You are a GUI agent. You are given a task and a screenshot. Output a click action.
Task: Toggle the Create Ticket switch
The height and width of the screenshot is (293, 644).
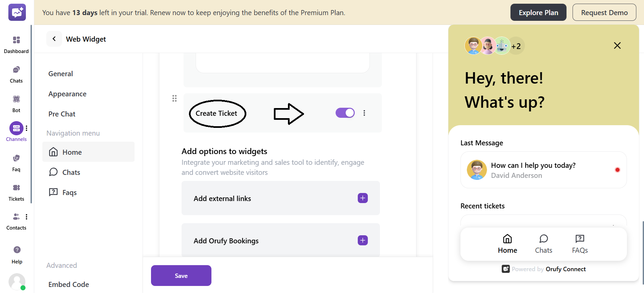click(x=345, y=113)
